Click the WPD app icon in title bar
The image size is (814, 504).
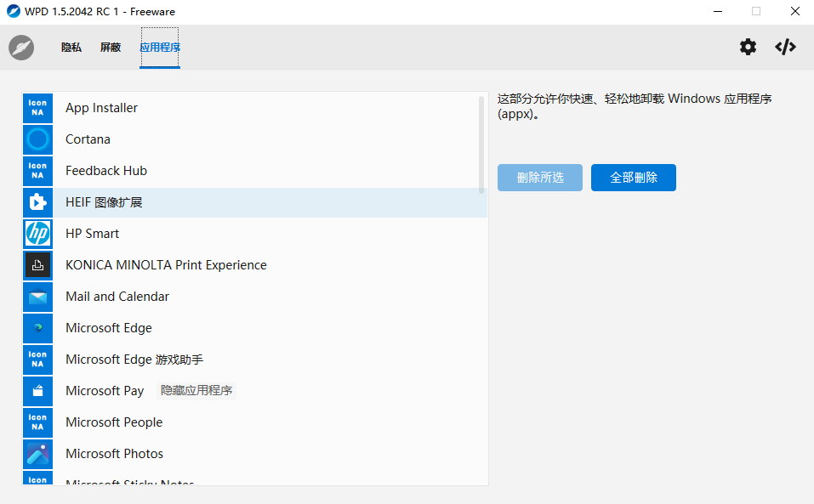(x=14, y=11)
